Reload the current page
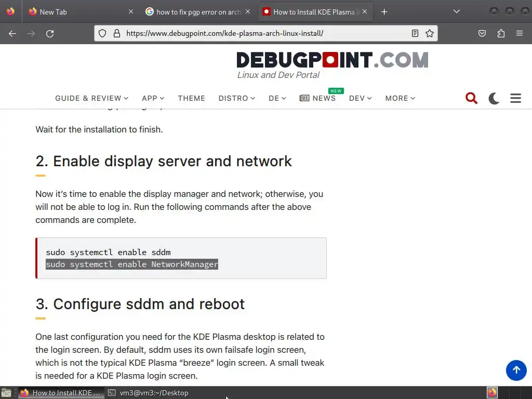Screen dimensions: 532x399 click(x=50, y=34)
